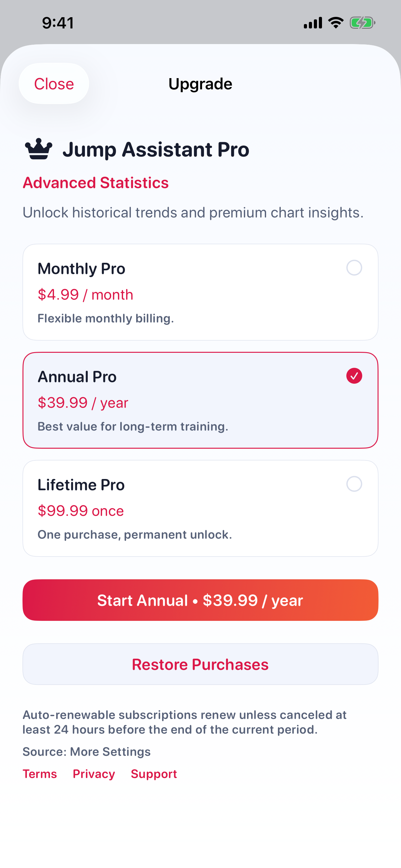Select the Lifetime Pro radio button
Image resolution: width=401 pixels, height=868 pixels.
click(x=354, y=484)
